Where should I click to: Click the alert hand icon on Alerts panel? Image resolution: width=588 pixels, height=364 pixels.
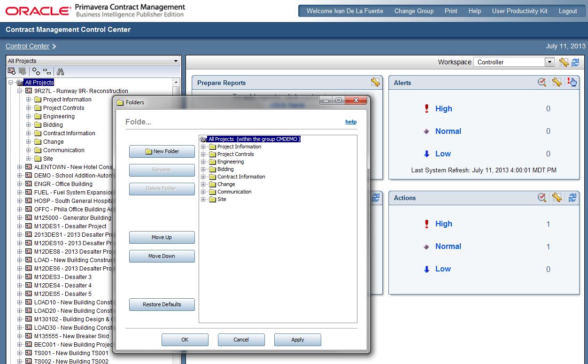(x=573, y=81)
